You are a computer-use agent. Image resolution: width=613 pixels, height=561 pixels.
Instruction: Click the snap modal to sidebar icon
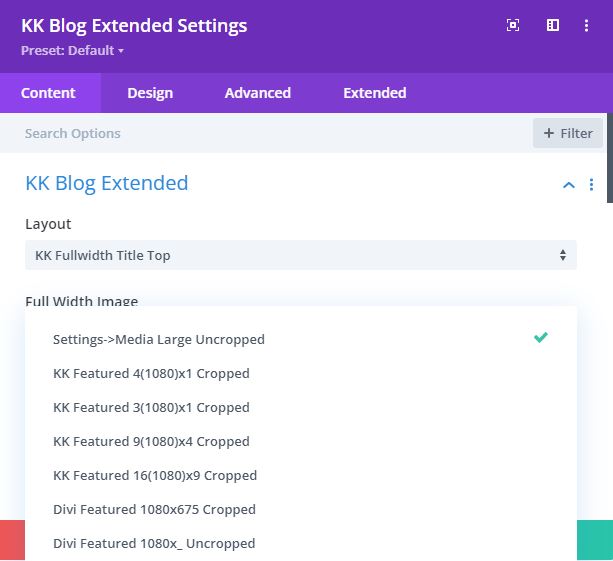(x=552, y=25)
